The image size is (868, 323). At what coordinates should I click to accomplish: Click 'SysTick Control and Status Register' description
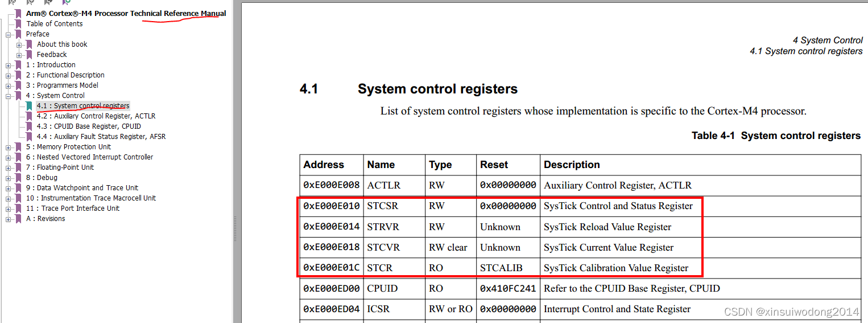point(618,206)
